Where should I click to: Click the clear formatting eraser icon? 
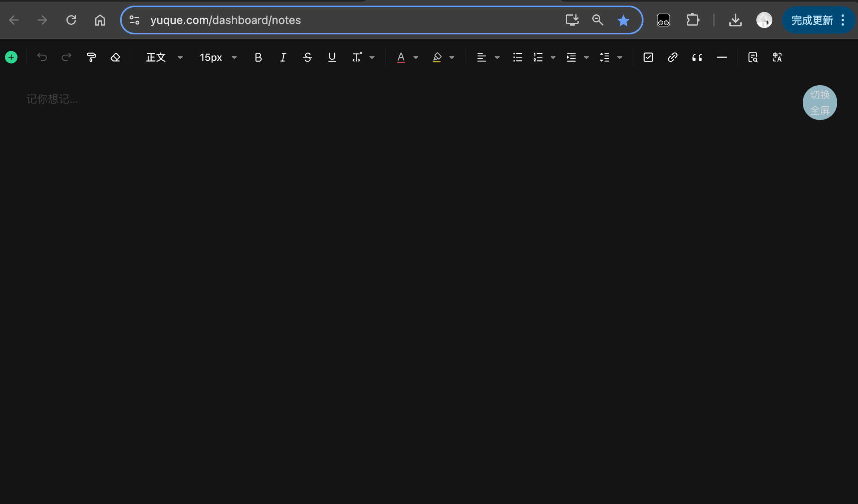(x=115, y=58)
